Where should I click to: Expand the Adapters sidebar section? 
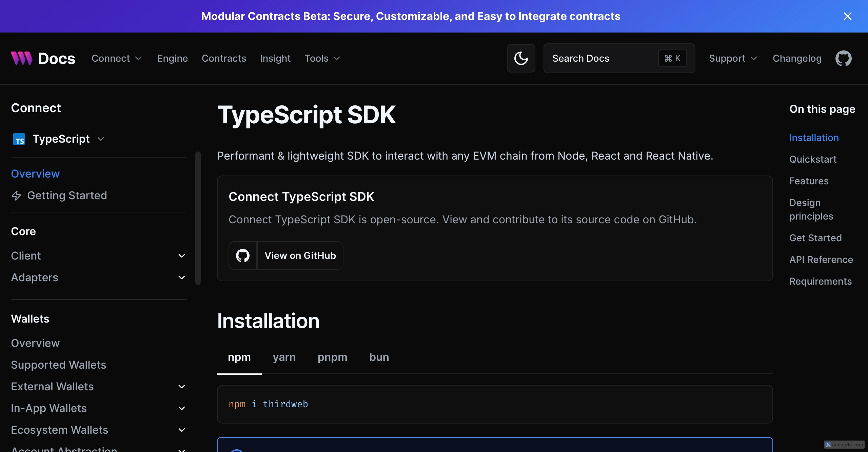click(99, 278)
